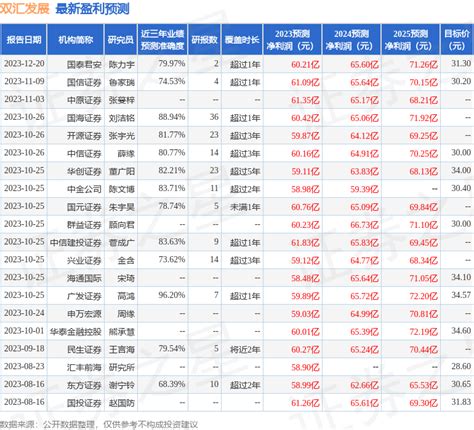
Task: Select the '2023预测净利润（元）' column header
Action: (x=292, y=40)
